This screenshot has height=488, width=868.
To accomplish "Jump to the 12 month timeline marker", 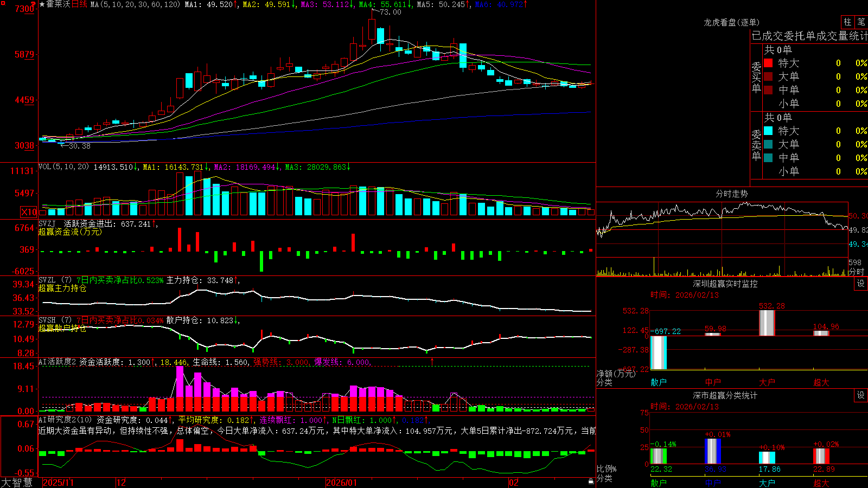I will click(x=122, y=483).
